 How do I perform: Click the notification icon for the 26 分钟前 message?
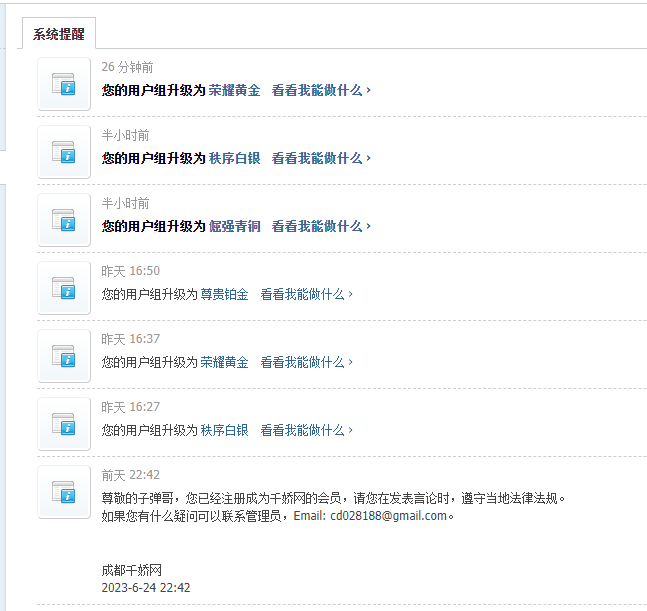[64, 84]
